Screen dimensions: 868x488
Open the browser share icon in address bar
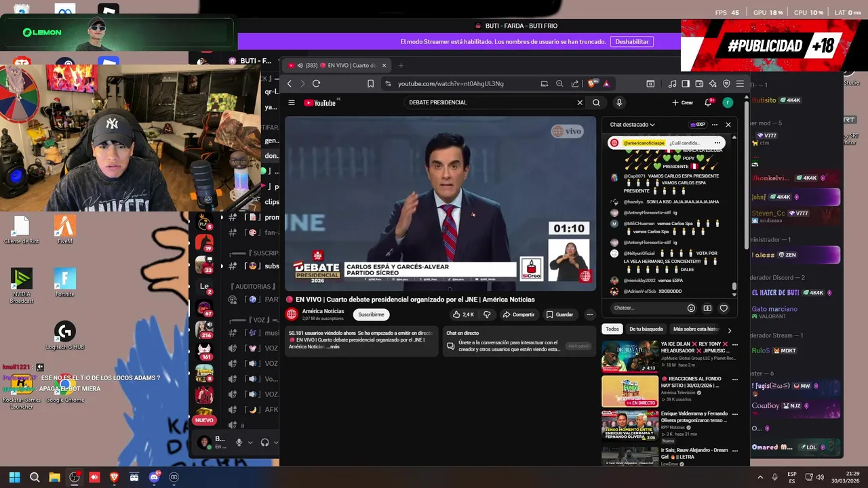(575, 83)
